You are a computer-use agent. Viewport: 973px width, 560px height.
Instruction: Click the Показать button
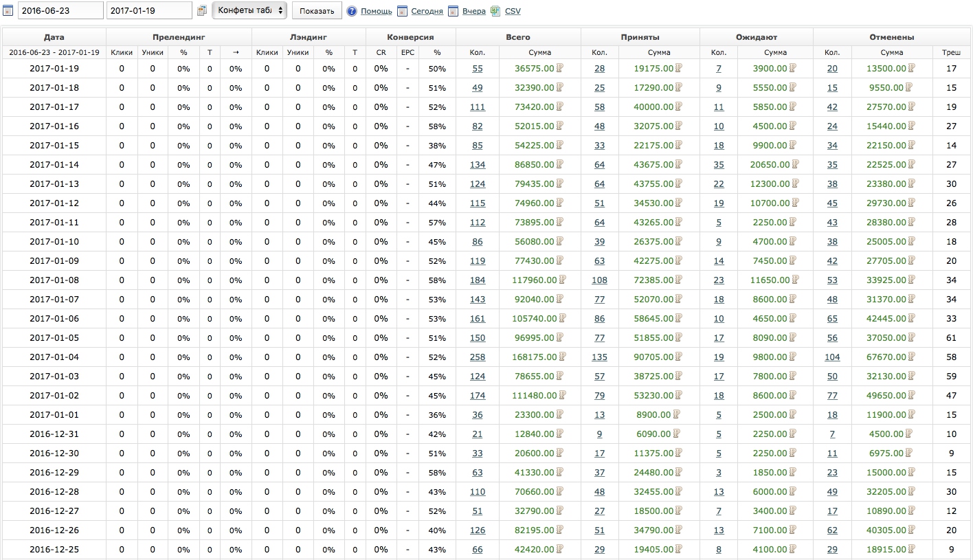tap(317, 10)
